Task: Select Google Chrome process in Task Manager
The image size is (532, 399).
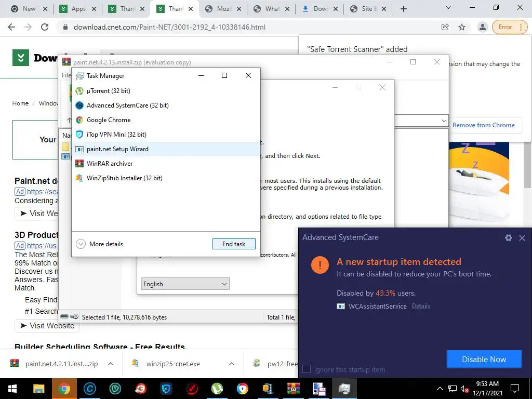Action: [x=166, y=120]
